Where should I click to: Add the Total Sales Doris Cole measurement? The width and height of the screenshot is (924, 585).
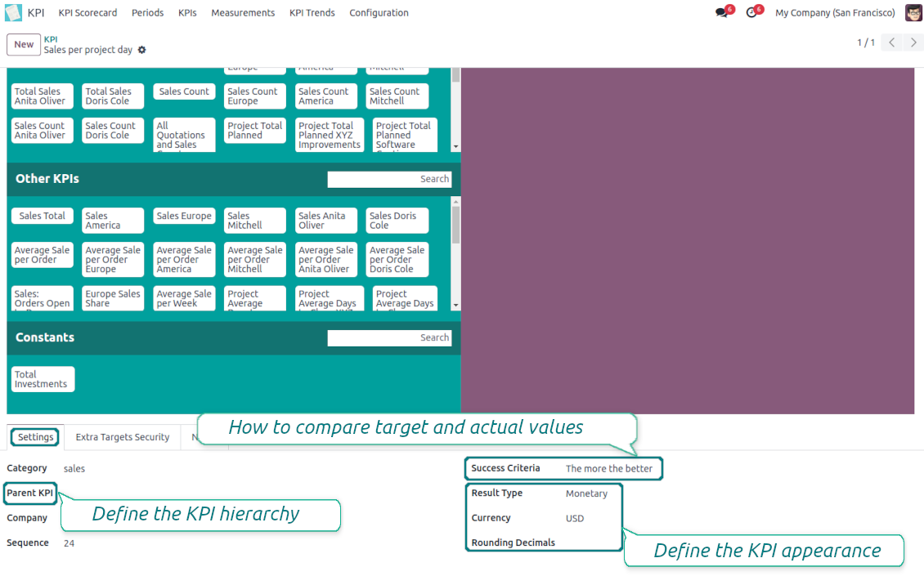[x=113, y=96]
